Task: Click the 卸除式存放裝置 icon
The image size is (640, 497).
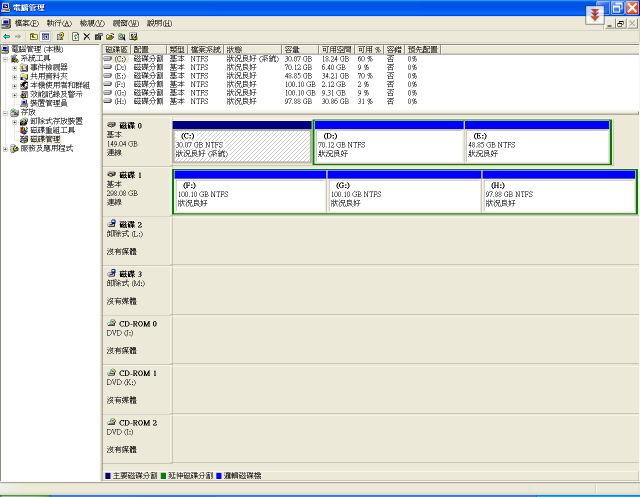Action: click(24, 121)
